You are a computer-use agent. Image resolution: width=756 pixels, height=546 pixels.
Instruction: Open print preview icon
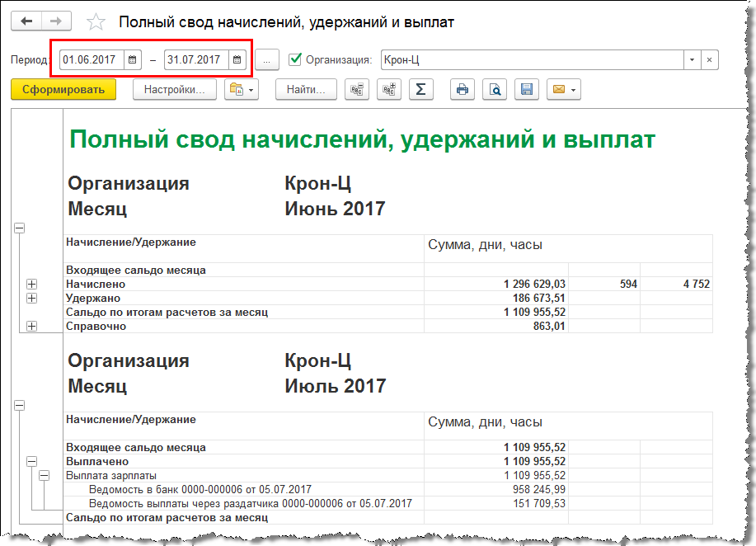(x=495, y=90)
